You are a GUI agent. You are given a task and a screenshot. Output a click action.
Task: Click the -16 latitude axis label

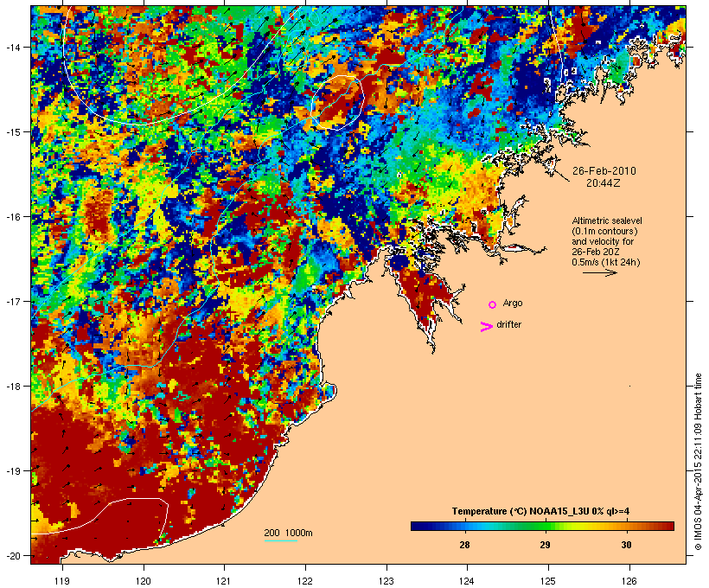coord(12,217)
